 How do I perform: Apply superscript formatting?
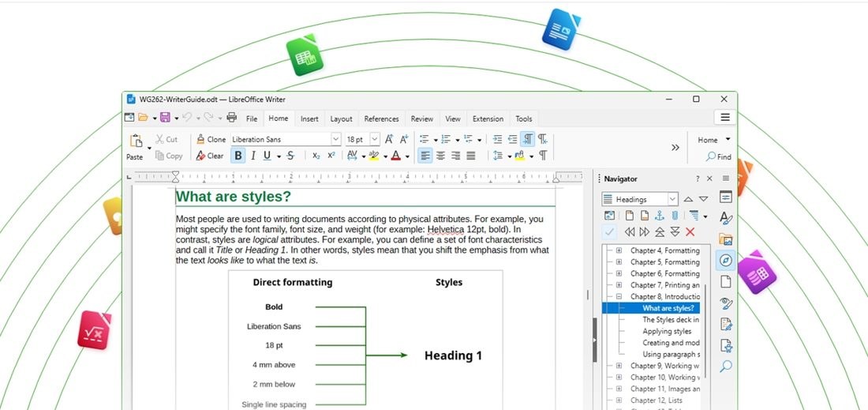331,156
